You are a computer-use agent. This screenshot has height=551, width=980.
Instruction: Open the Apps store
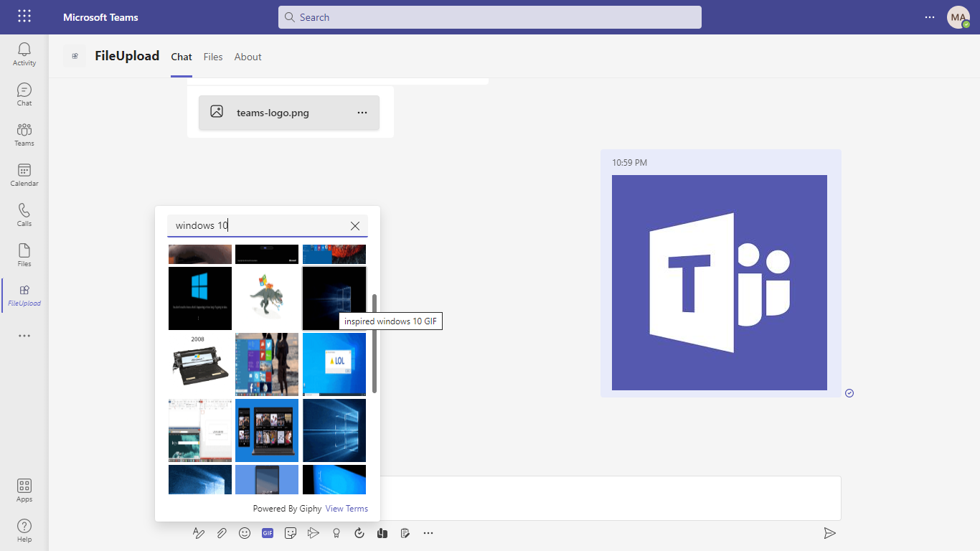coord(24,490)
